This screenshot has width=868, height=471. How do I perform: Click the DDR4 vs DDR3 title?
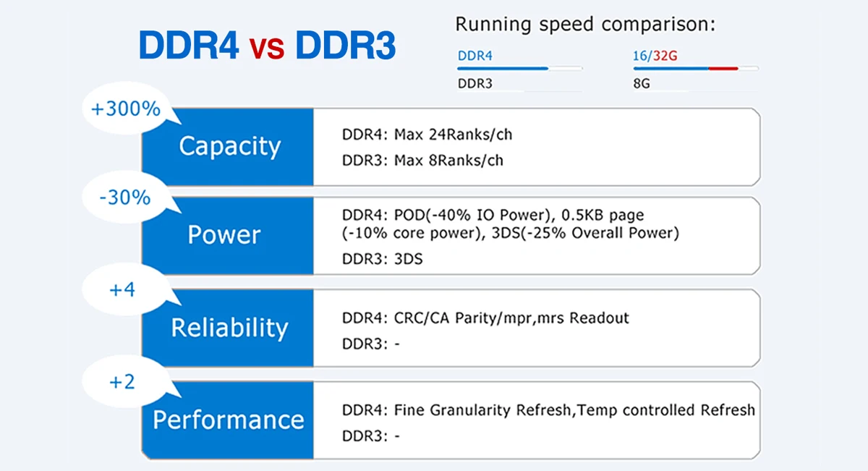tap(267, 46)
